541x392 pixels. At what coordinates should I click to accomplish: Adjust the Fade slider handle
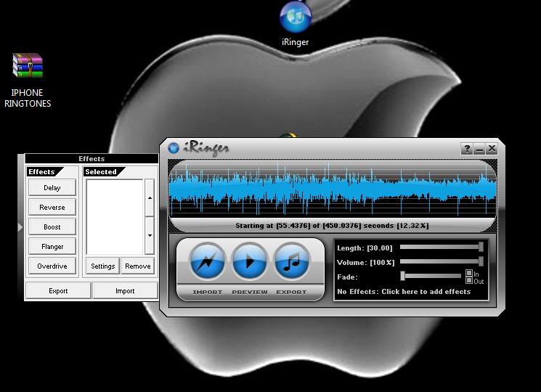pos(402,276)
